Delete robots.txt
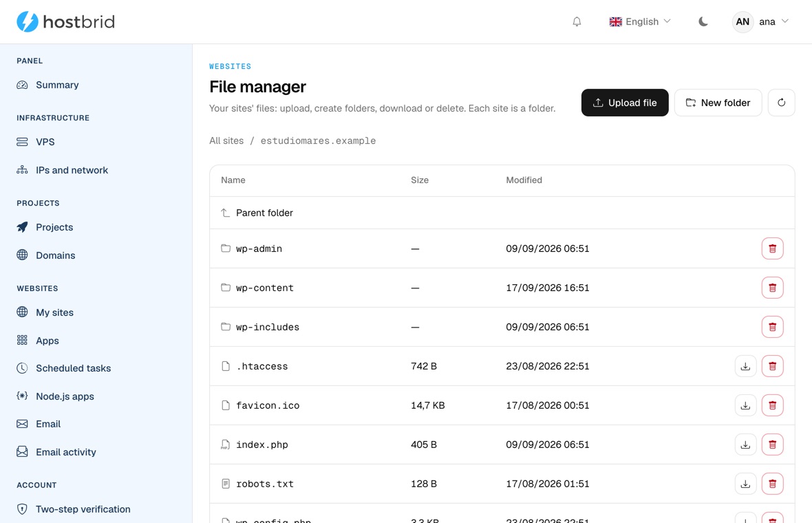 [772, 484]
